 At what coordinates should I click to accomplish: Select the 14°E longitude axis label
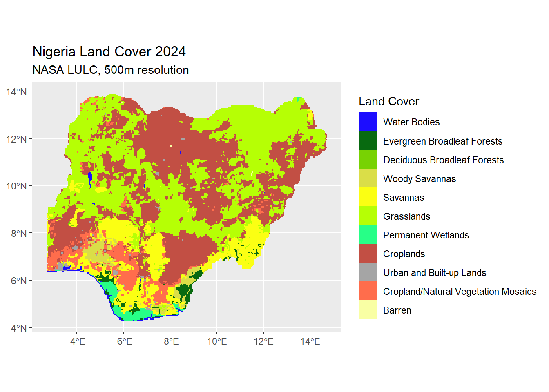(x=310, y=341)
